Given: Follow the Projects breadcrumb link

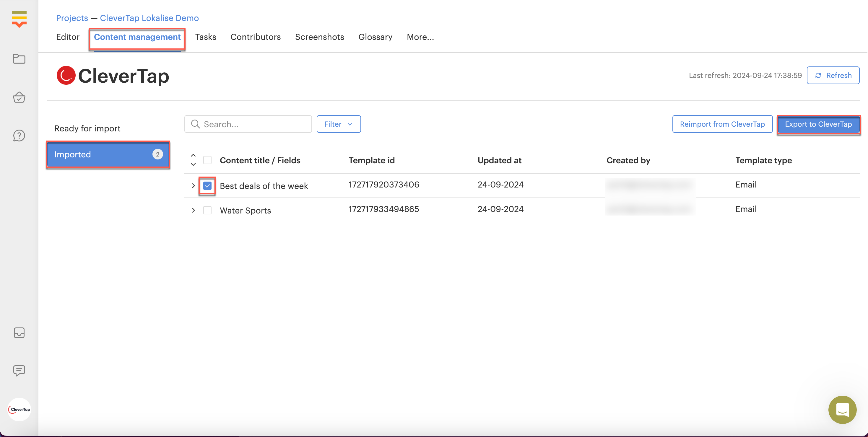Looking at the screenshot, I should pos(72,18).
